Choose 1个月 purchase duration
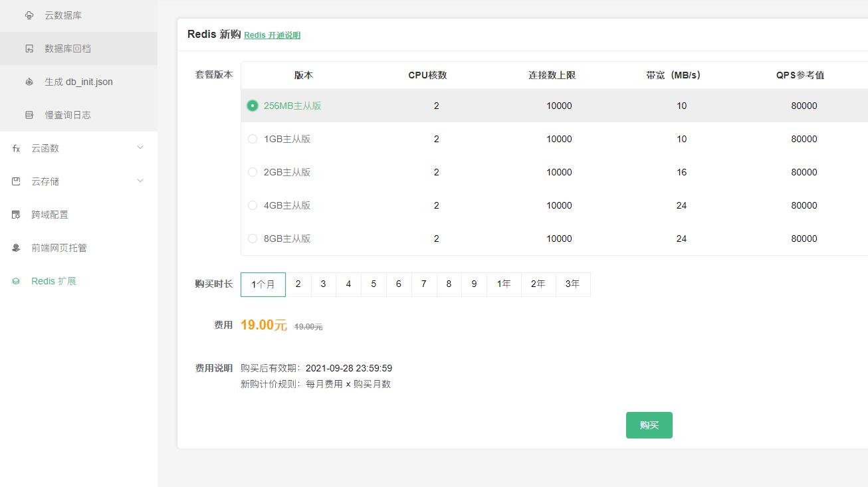 263,284
